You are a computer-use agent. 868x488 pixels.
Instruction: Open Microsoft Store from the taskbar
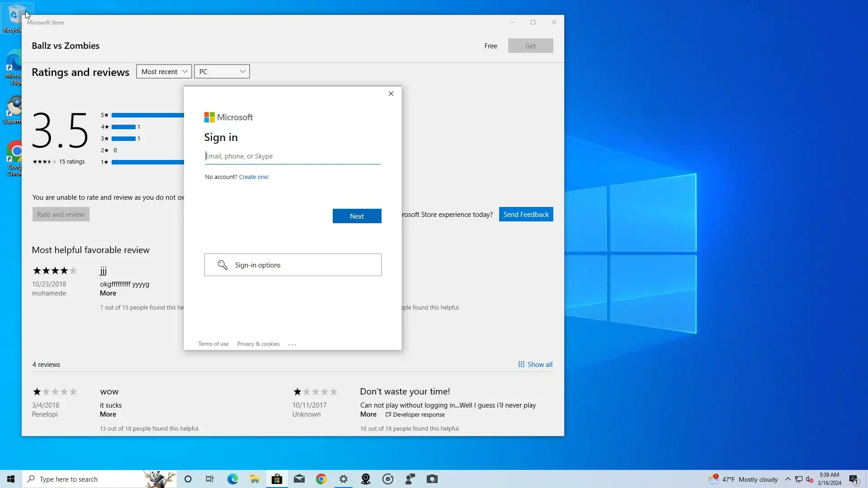[277, 479]
